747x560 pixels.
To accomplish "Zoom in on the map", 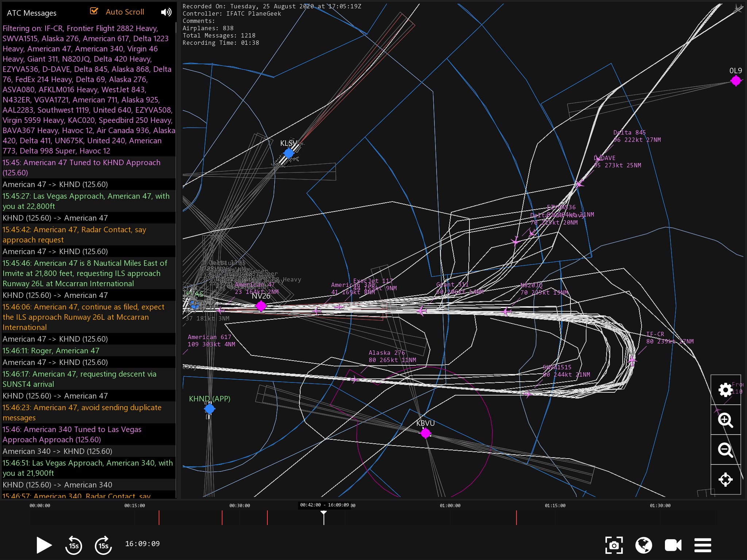I will 725,420.
